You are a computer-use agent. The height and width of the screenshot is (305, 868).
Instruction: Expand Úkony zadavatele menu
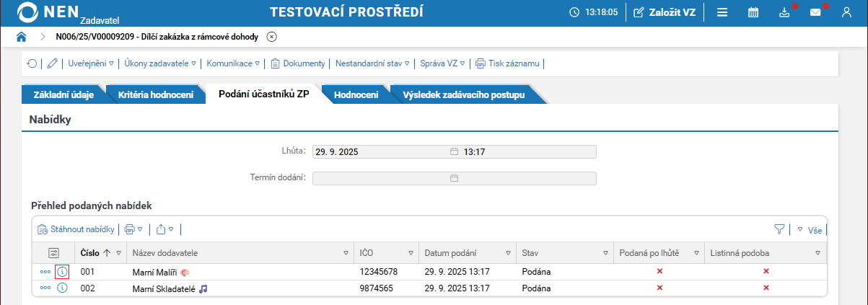(160, 63)
